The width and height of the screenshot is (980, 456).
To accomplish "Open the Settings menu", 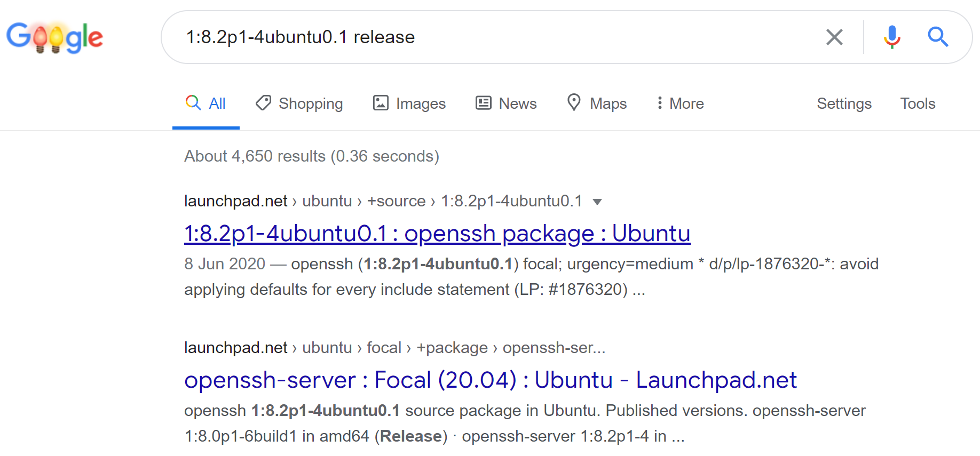I will (844, 103).
